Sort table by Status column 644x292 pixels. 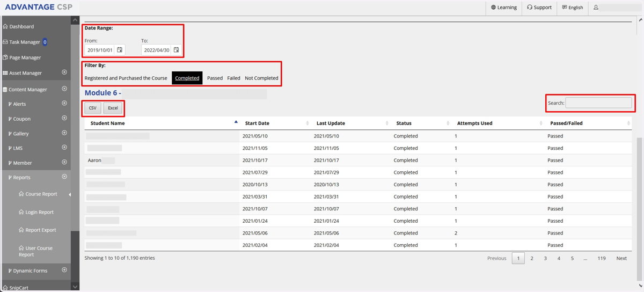coord(421,123)
